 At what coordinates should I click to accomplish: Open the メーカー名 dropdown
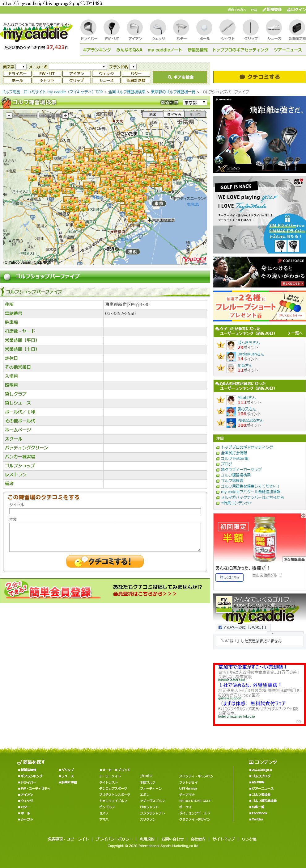pyautogui.click(x=78, y=67)
